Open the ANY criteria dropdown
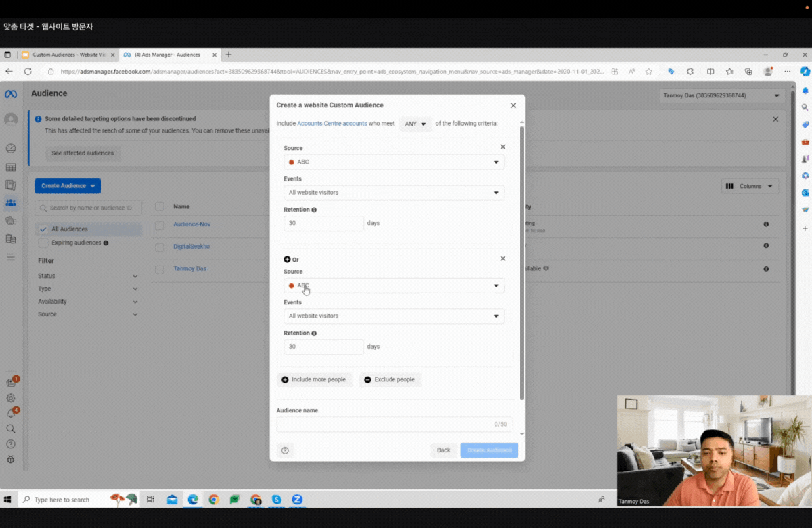The height and width of the screenshot is (528, 812). click(415, 124)
